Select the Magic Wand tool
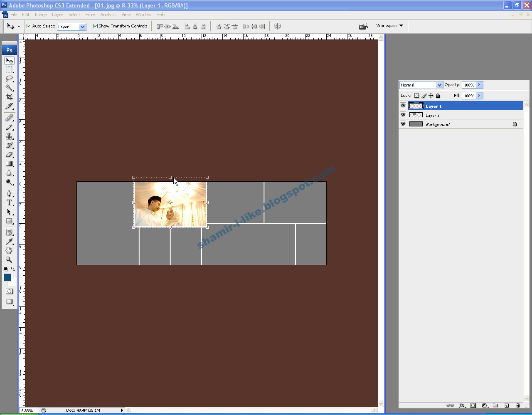Screen dimensions: 532x415 coord(9,88)
